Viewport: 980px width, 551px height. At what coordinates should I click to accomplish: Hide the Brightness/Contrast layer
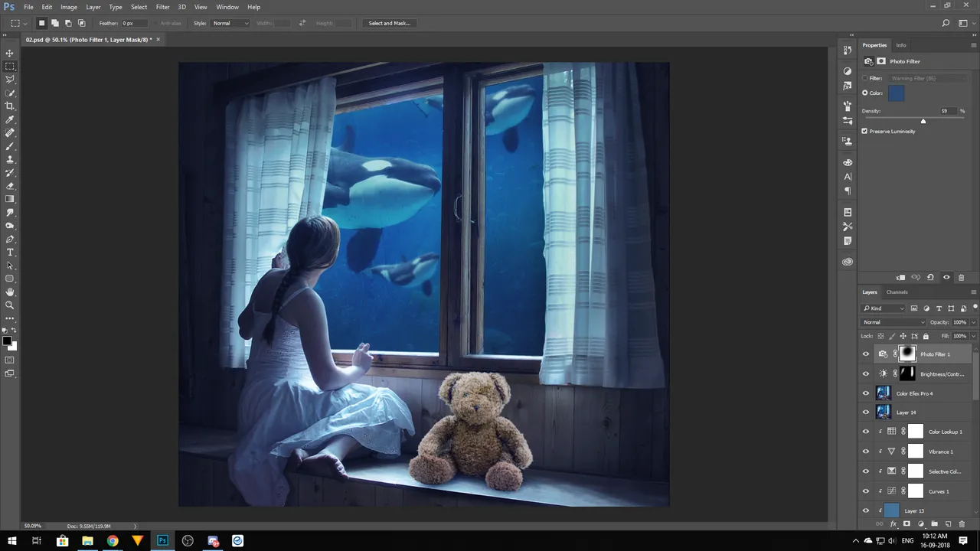(x=866, y=373)
